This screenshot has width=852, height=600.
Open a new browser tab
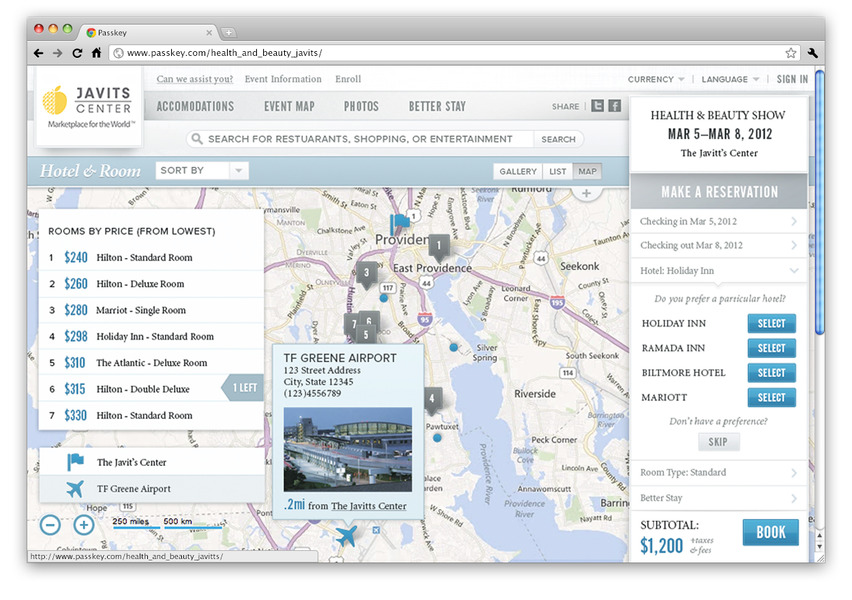(228, 33)
